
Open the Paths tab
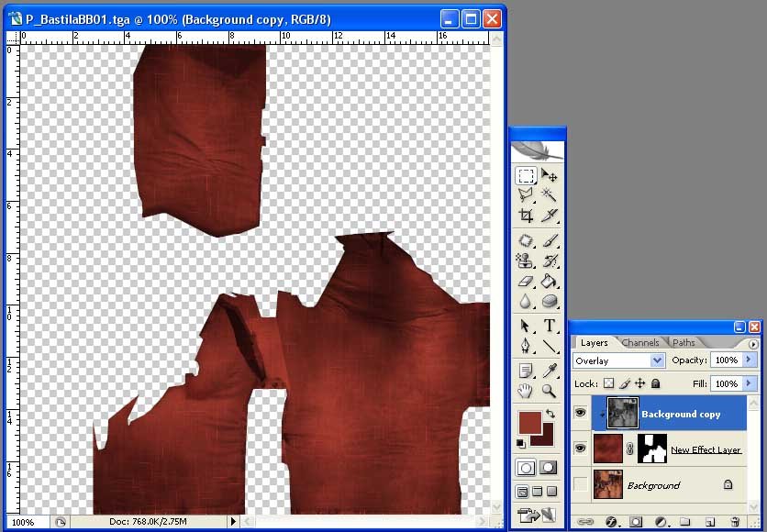point(684,343)
